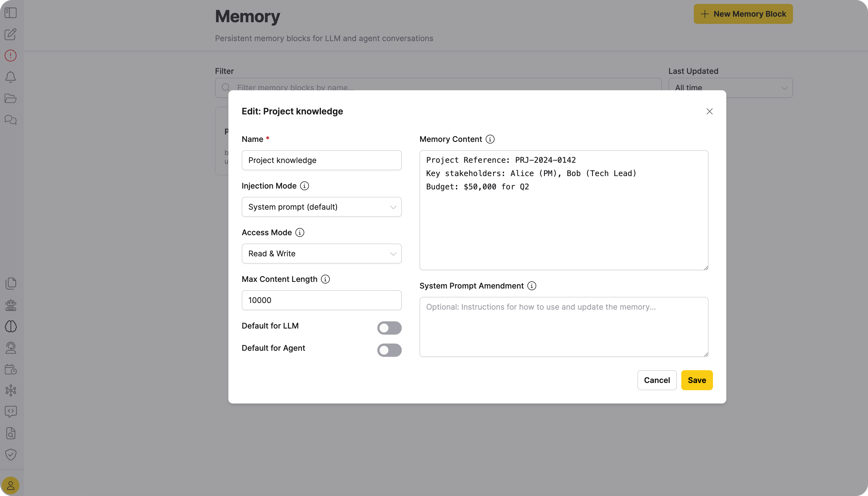Click info icon next to Max Content Length

point(325,279)
